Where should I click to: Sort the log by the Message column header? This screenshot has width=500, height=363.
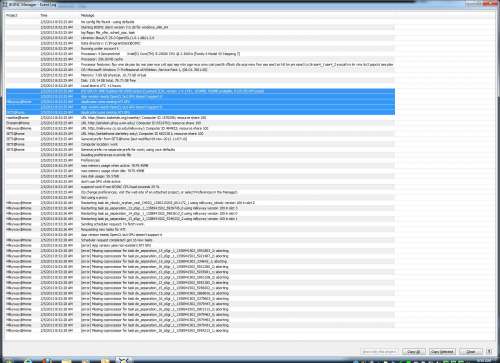click(237, 15)
